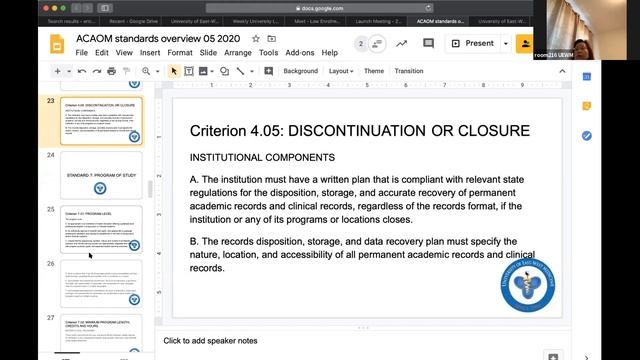
Task: Select slide 27 thumbnail
Action: pos(101,333)
